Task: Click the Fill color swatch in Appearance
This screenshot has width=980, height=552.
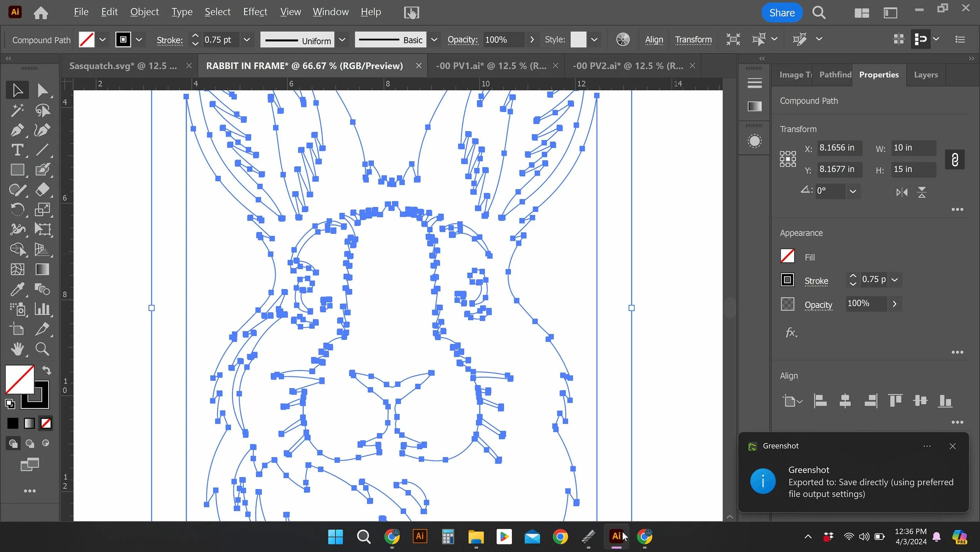Action: coord(787,257)
